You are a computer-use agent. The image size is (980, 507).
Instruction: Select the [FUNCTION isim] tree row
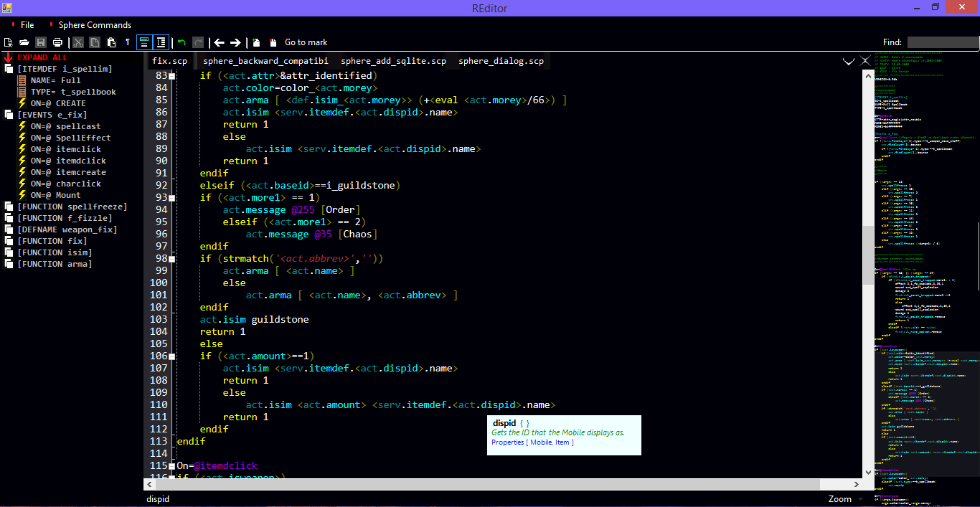tap(55, 252)
